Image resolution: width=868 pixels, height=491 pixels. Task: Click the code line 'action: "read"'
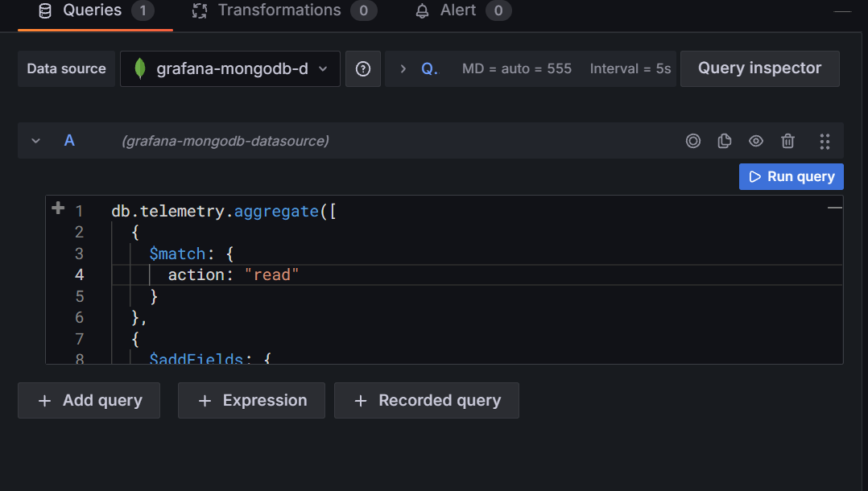click(x=233, y=275)
